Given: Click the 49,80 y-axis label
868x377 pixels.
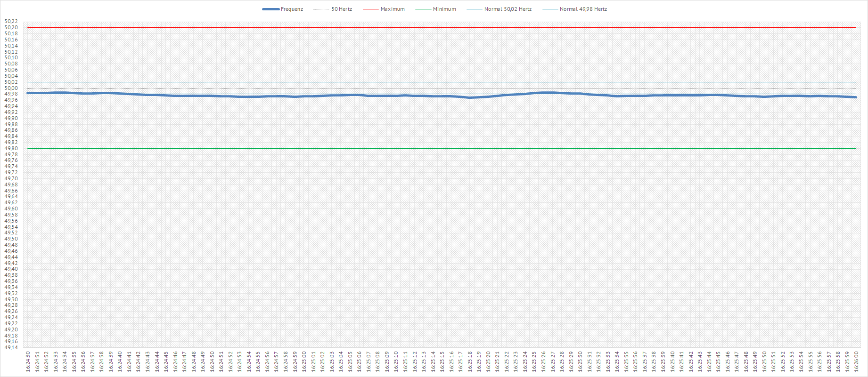Looking at the screenshot, I should click(11, 148).
